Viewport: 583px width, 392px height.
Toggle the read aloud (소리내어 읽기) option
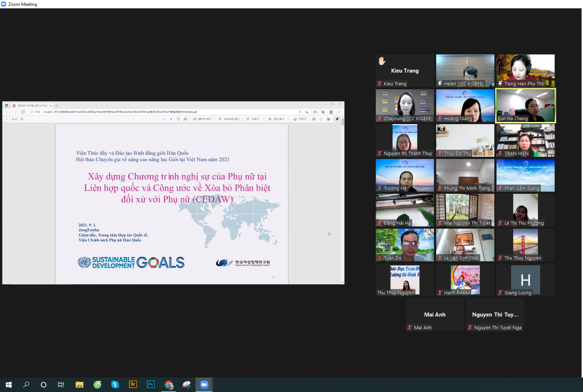(x=229, y=119)
